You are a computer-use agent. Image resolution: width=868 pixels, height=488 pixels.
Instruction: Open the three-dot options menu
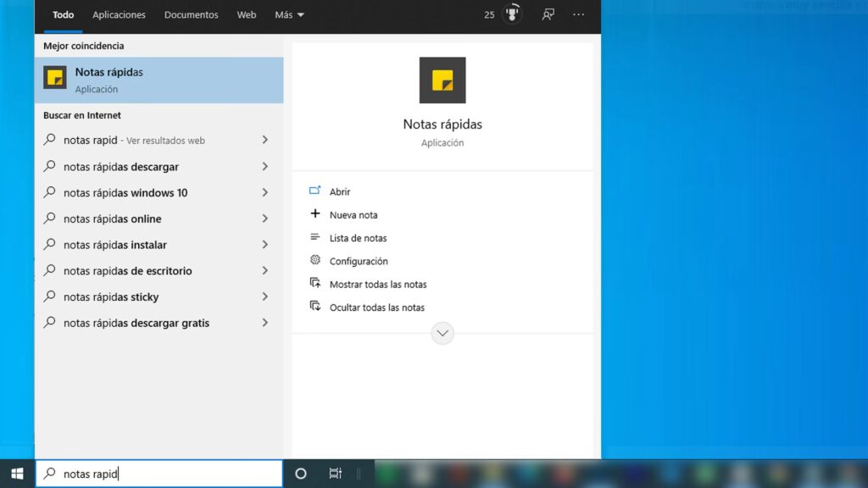point(578,15)
